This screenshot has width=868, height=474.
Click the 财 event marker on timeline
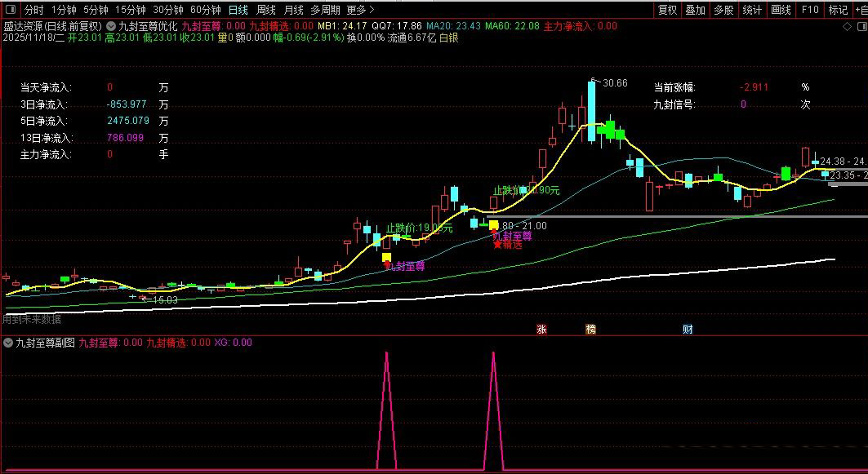click(x=688, y=330)
